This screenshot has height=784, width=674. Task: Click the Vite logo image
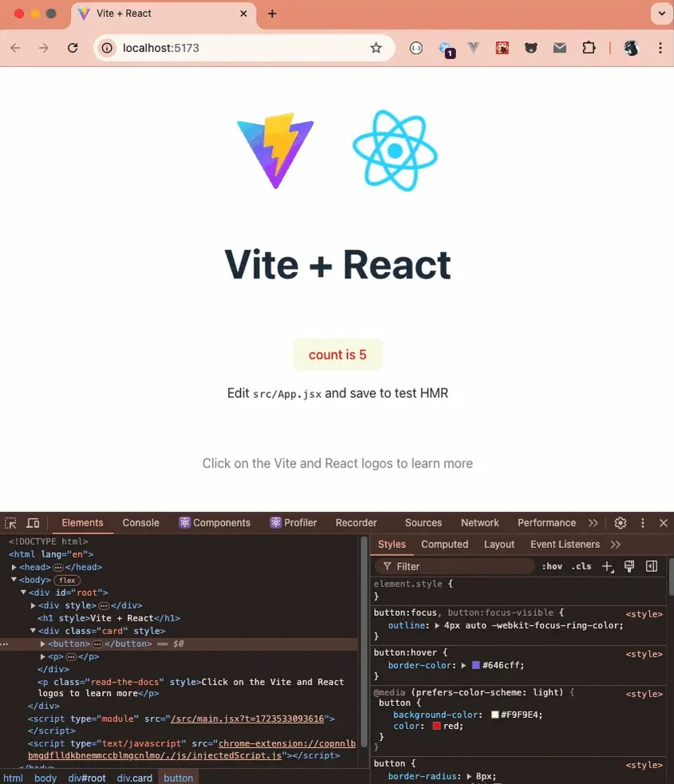click(x=275, y=151)
